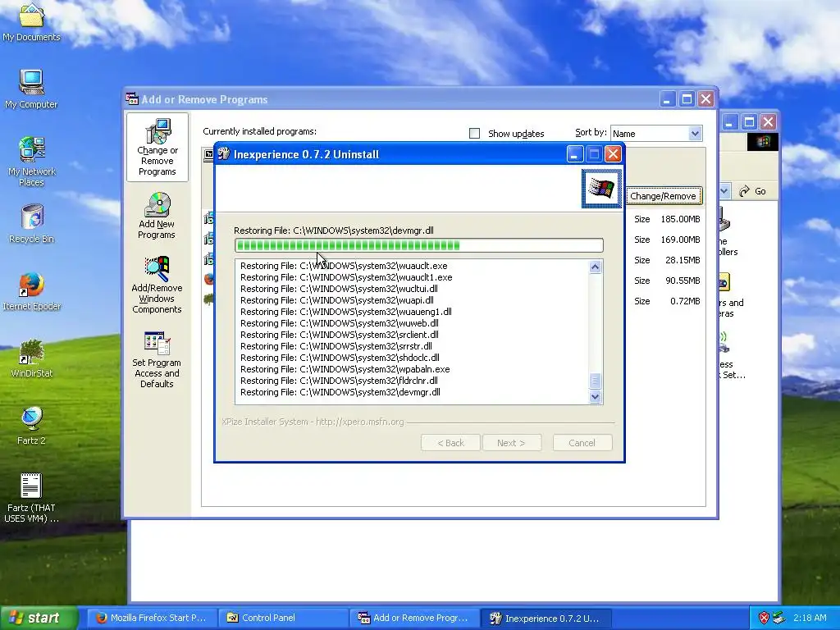Open My Computer desktop icon
Screen dimensions: 840x630
(31, 89)
